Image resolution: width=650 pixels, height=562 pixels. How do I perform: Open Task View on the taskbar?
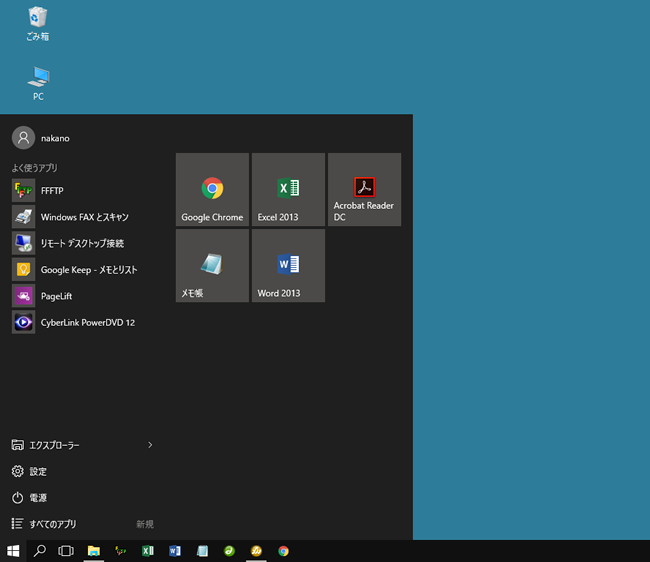point(66,551)
